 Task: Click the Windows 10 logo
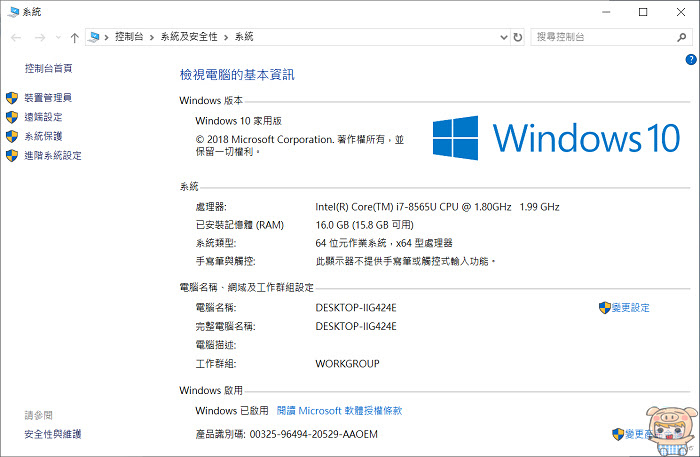pyautogui.click(x=556, y=137)
